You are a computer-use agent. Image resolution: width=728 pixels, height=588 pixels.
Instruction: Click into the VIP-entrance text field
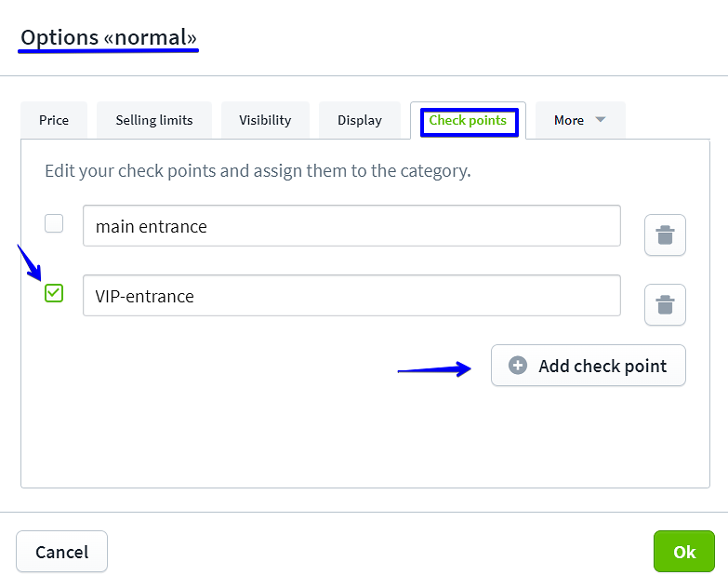351,296
